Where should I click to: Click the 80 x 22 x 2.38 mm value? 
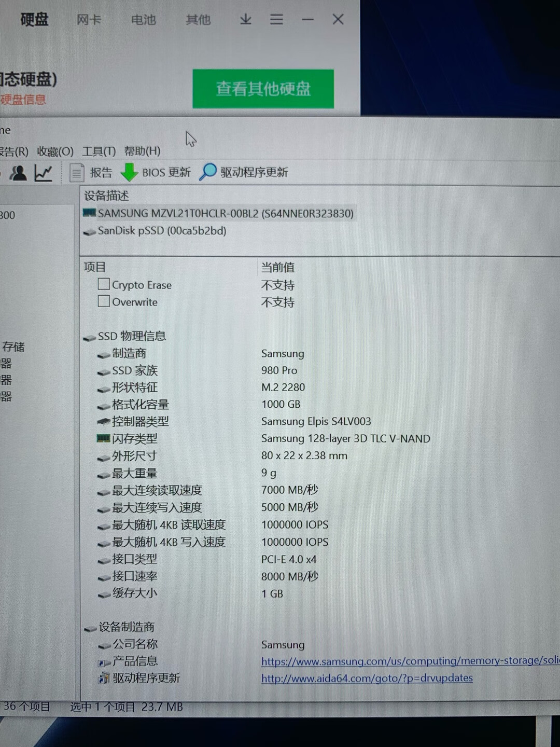coord(304,455)
